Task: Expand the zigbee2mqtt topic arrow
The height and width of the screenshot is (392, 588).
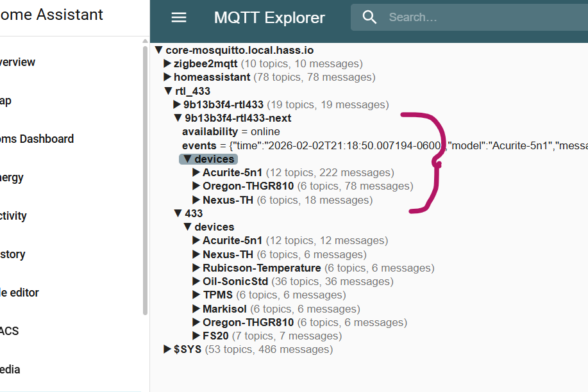Action: pos(167,63)
